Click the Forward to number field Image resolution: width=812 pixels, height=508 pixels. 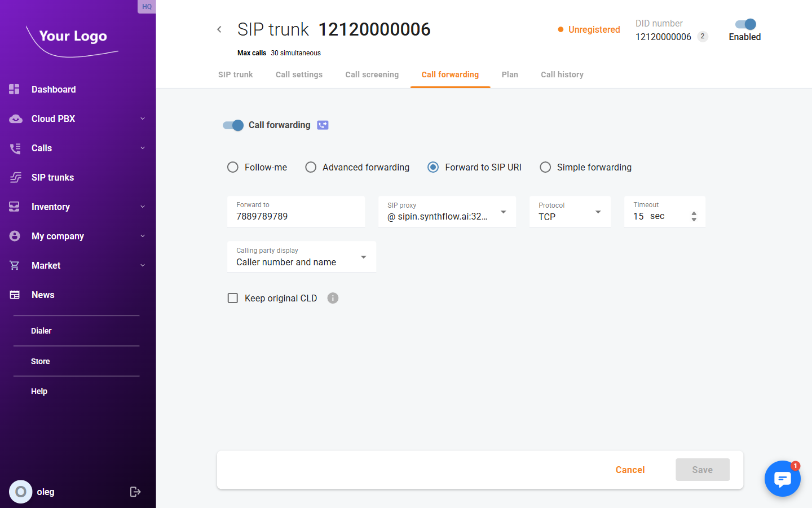pos(295,216)
